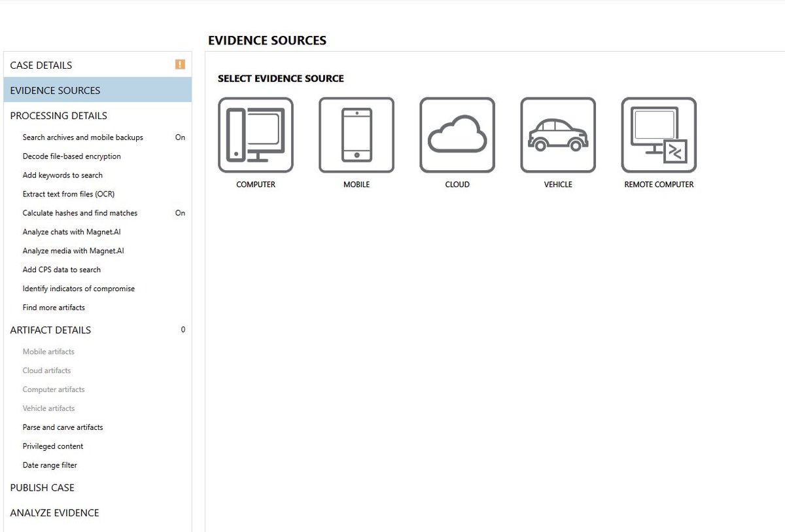Pick the Cloud evidence source icon
Screen dimensions: 785x532
coord(457,135)
